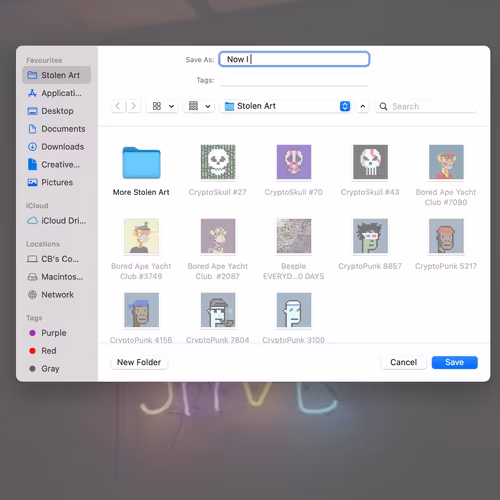The height and width of the screenshot is (500, 500).
Task: Go forward with the right navigation arrow
Action: tap(133, 106)
